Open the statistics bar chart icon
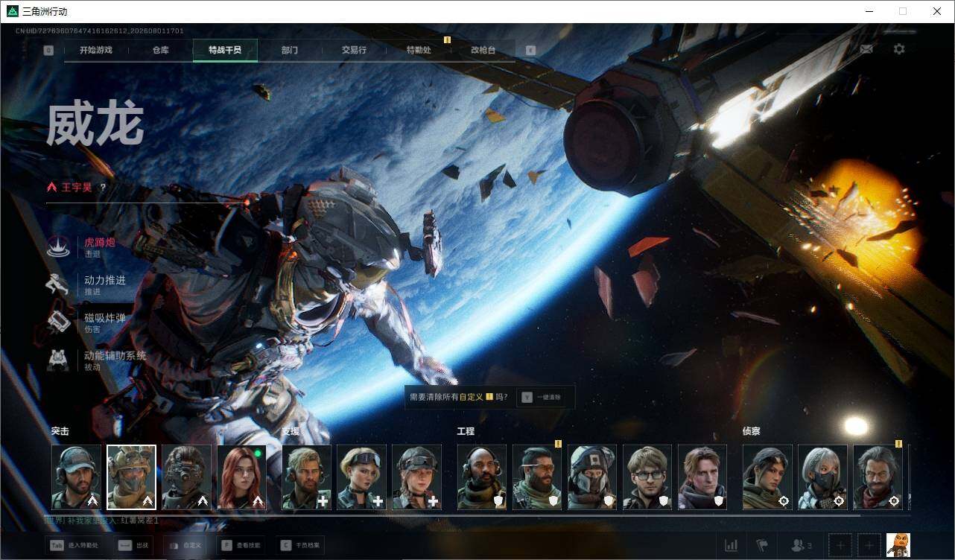The image size is (955, 560). click(732, 546)
